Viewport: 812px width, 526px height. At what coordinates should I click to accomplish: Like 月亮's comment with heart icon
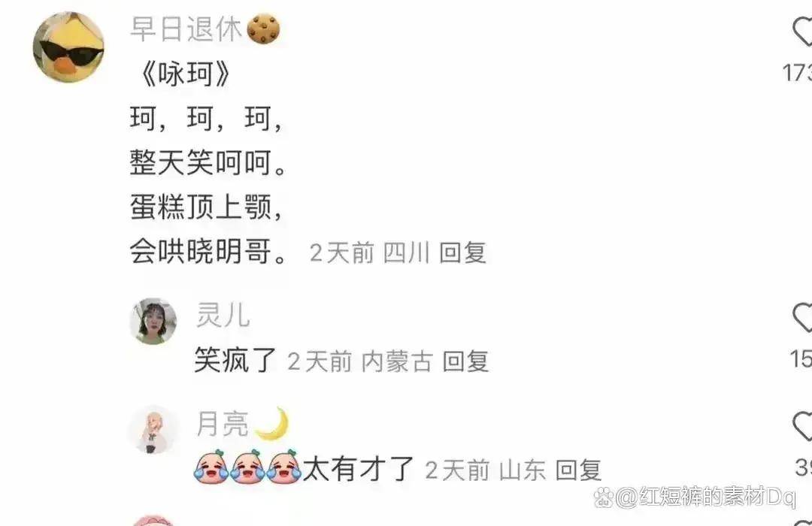click(802, 426)
